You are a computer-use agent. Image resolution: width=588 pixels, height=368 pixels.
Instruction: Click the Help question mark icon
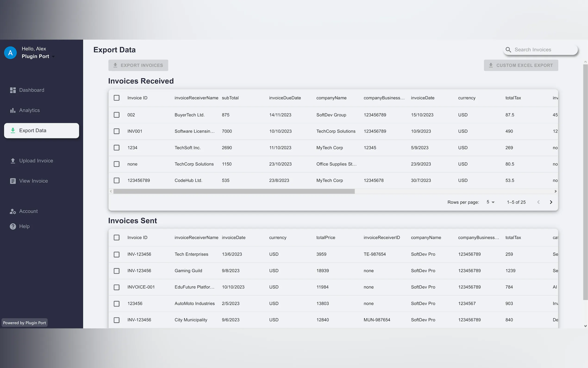pyautogui.click(x=13, y=226)
